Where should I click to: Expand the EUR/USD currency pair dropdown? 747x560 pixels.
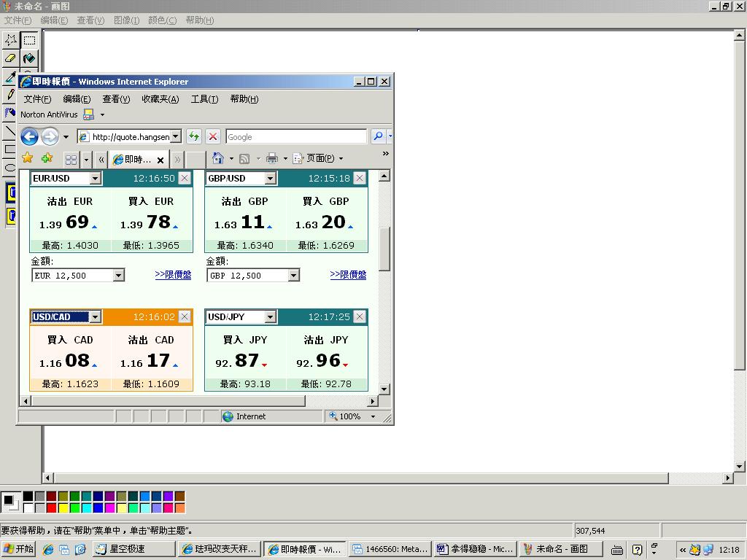96,179
